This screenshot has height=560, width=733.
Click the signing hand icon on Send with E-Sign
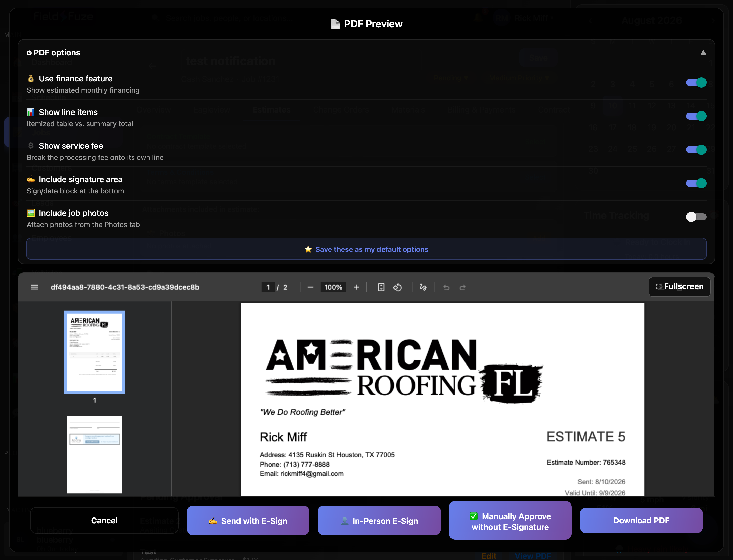coord(213,521)
